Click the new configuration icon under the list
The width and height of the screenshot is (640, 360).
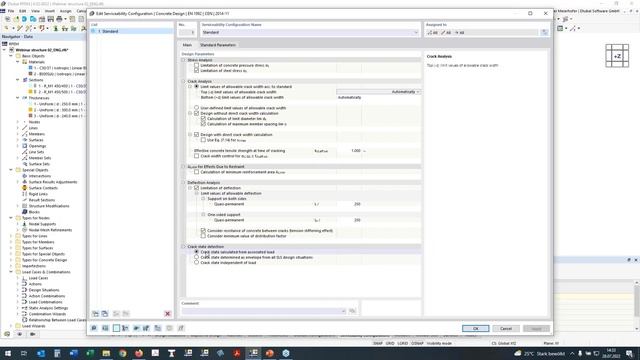point(96,313)
